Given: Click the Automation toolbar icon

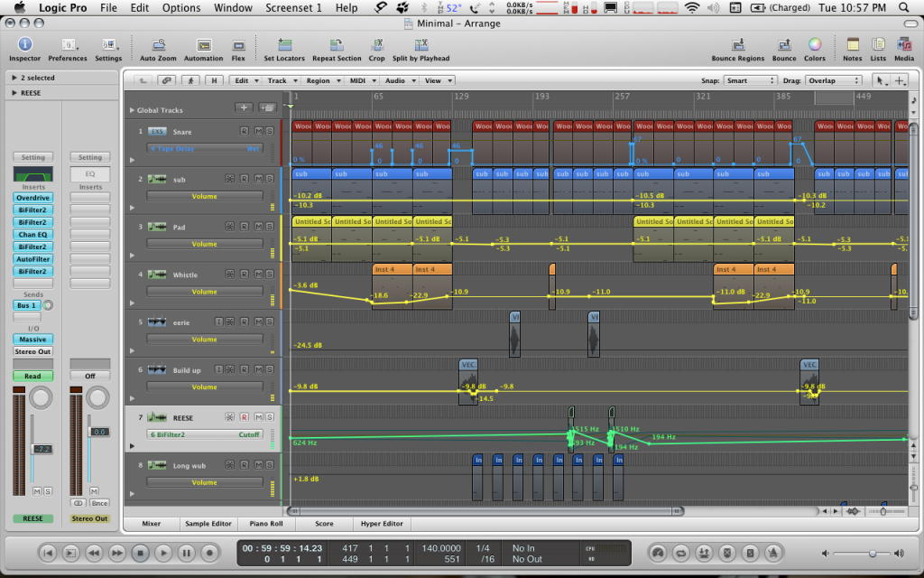Looking at the screenshot, I should (x=203, y=45).
